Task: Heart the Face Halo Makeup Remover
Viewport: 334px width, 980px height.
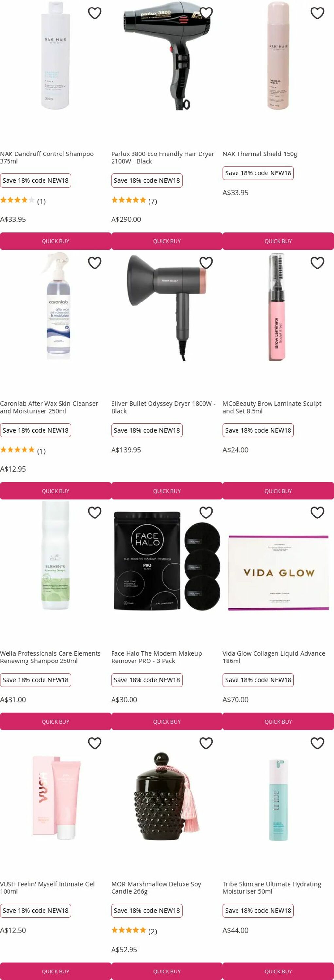Action: [x=206, y=513]
